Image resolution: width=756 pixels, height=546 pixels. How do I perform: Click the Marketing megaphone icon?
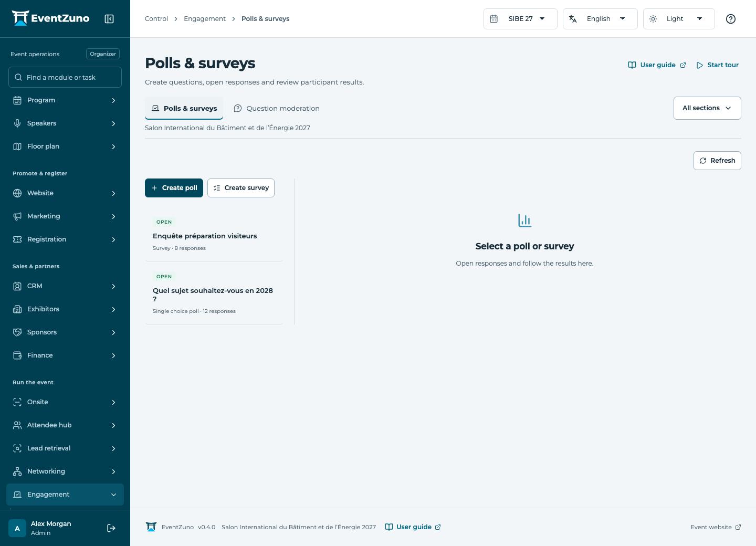pyautogui.click(x=17, y=216)
